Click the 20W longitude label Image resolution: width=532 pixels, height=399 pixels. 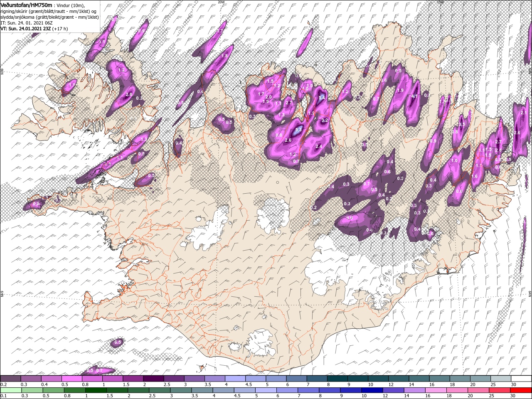(221, 2)
